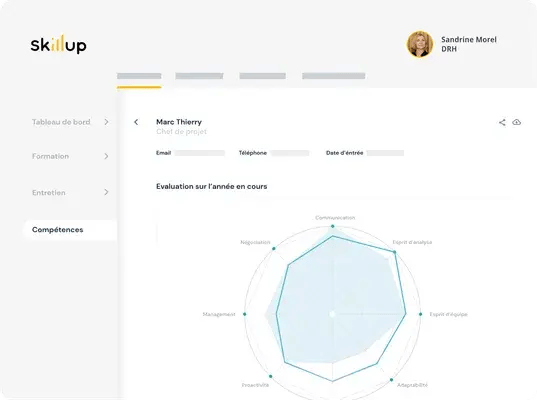The width and height of the screenshot is (537, 400).
Task: Go back using the left arrow icon
Action: [136, 122]
